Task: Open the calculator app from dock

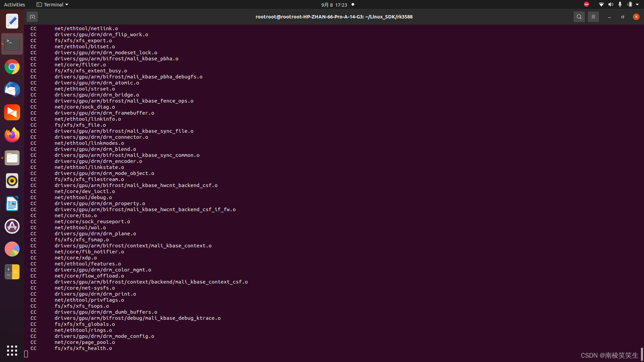Action: coord(12,272)
